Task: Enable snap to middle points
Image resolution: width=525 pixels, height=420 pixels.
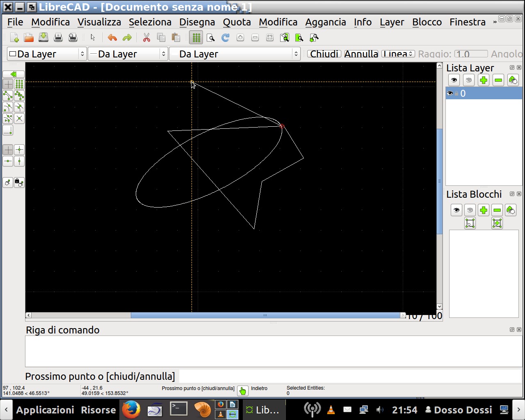Action: 19,107
